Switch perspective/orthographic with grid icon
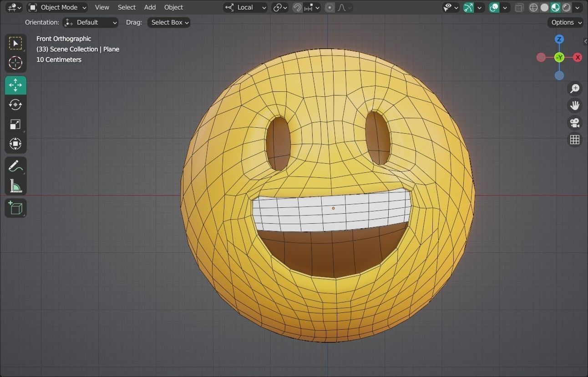Image resolution: width=588 pixels, height=377 pixels. point(575,140)
